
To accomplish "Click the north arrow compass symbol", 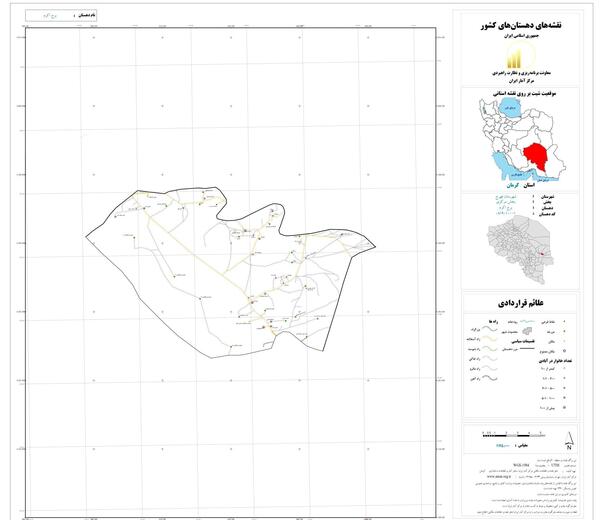I will pos(569,442).
